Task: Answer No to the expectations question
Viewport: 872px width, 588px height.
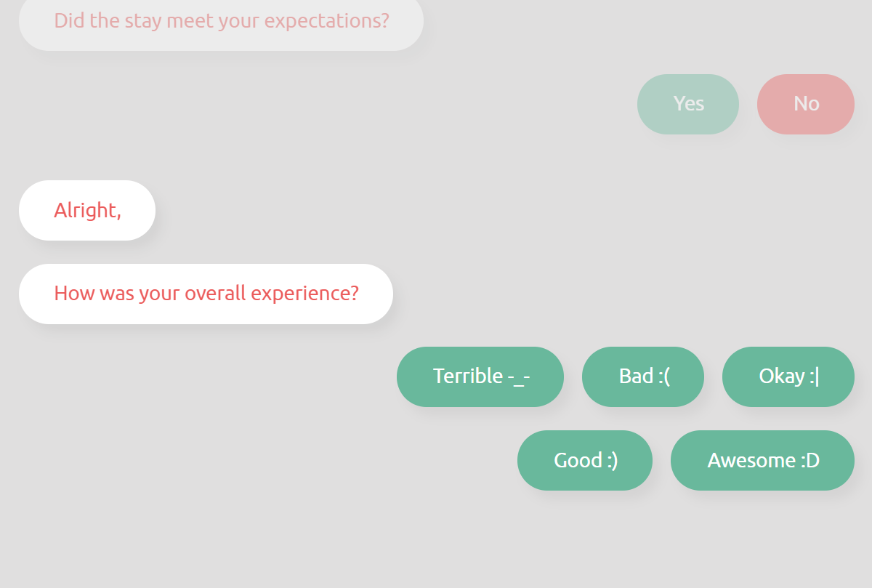Action: 805,104
